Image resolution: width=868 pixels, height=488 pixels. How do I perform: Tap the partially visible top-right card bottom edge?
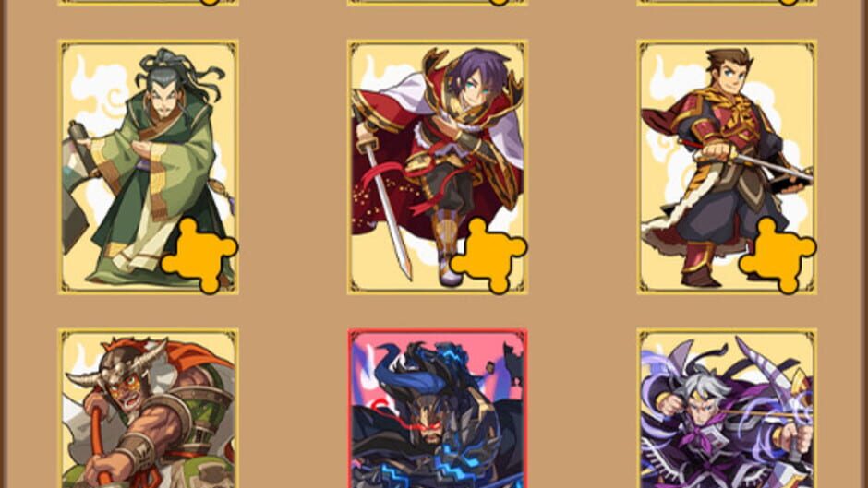pos(727,3)
